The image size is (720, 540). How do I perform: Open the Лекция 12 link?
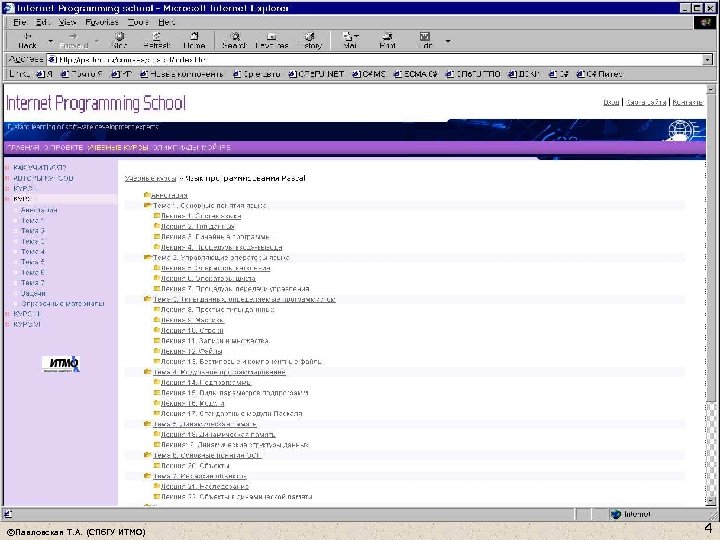pos(191,351)
